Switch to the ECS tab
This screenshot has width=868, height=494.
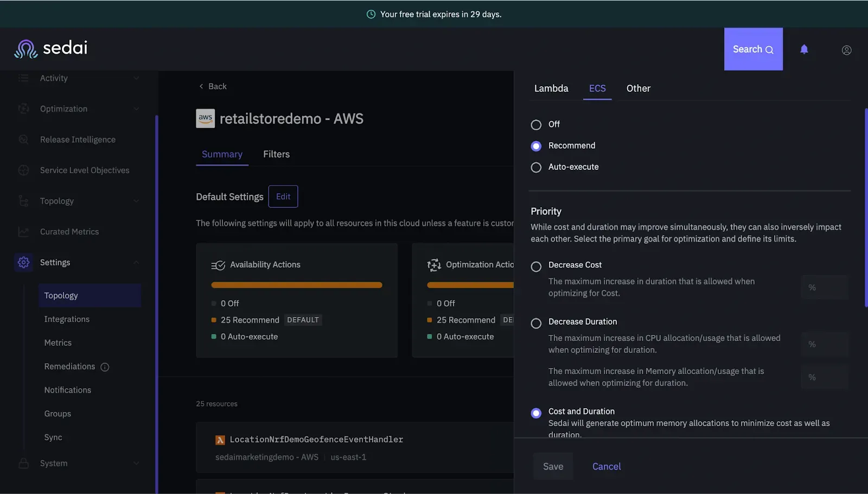pyautogui.click(x=597, y=88)
